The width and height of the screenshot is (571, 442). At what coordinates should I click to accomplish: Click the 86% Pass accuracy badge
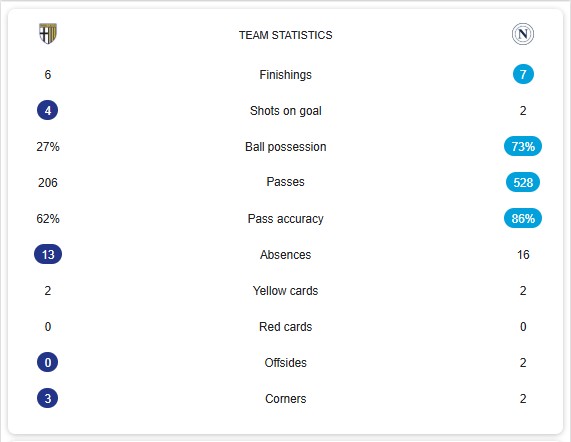pyautogui.click(x=523, y=218)
